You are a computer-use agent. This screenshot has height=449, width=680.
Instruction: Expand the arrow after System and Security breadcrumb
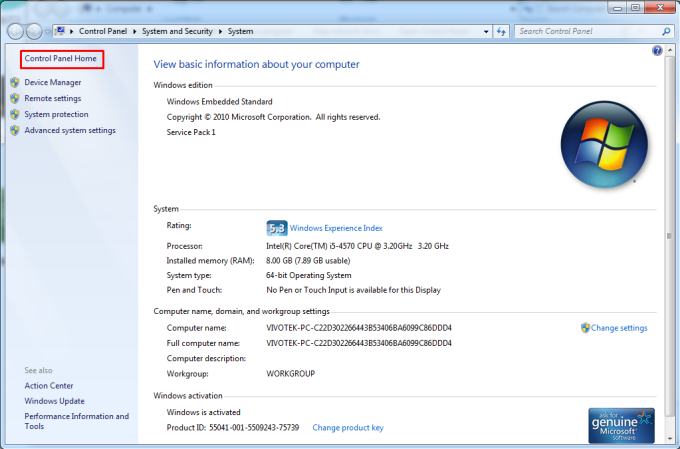[x=221, y=31]
